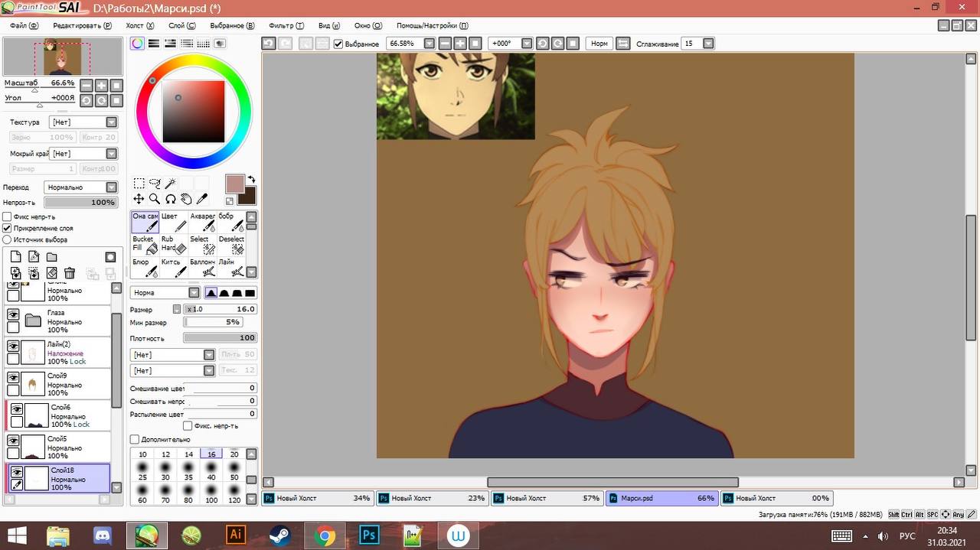The width and height of the screenshot is (980, 550).
Task: Select the Источник выбора radio button
Action: point(8,239)
